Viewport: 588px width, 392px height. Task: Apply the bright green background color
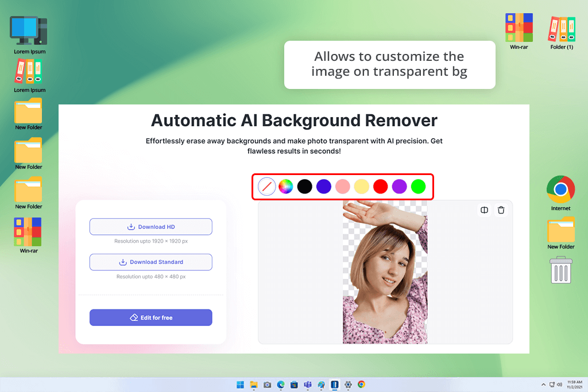coord(418,187)
